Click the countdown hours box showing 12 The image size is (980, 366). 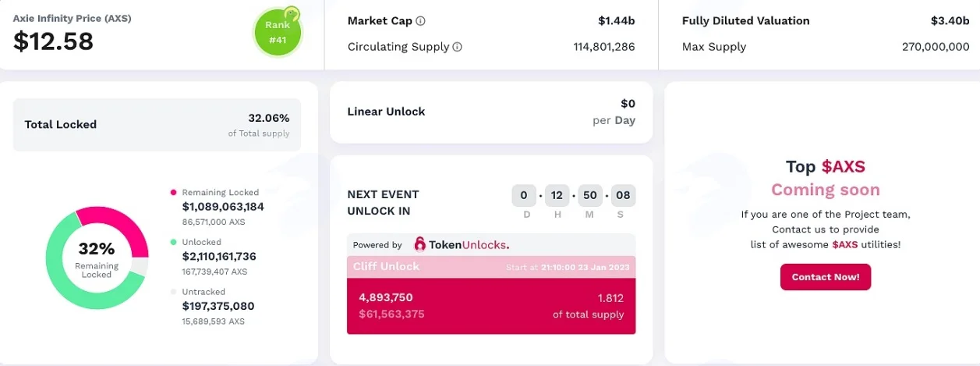pos(557,195)
